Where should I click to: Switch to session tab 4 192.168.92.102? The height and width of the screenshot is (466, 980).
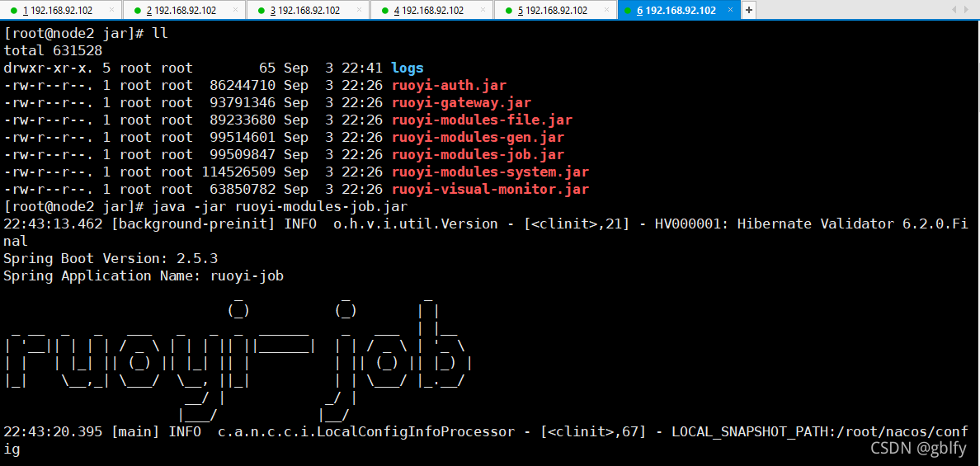coord(432,10)
